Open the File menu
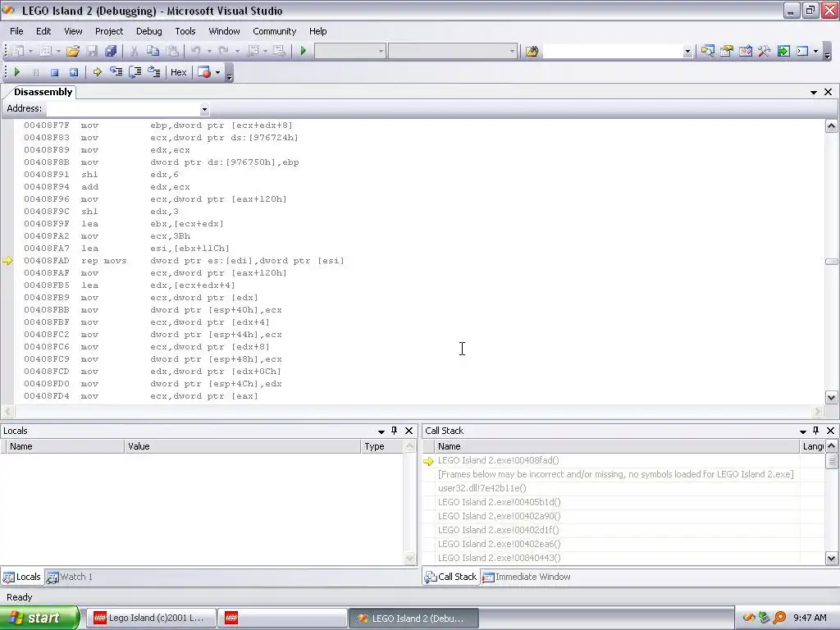The width and height of the screenshot is (840, 630). (x=16, y=31)
